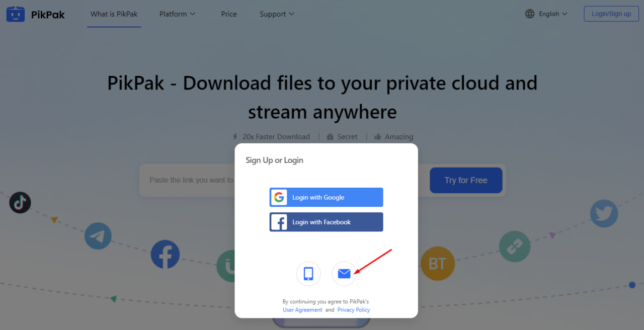
Task: Open the User Agreement link
Action: coord(302,310)
